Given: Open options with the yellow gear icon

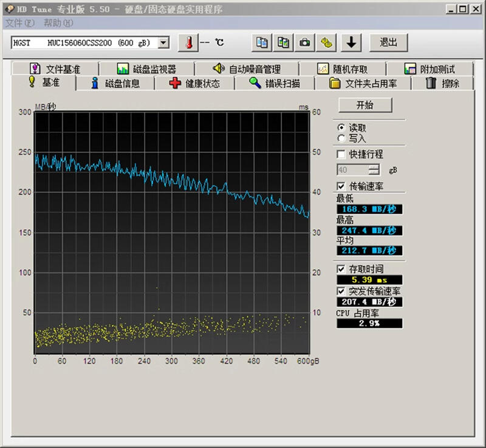Looking at the screenshot, I should pos(326,42).
